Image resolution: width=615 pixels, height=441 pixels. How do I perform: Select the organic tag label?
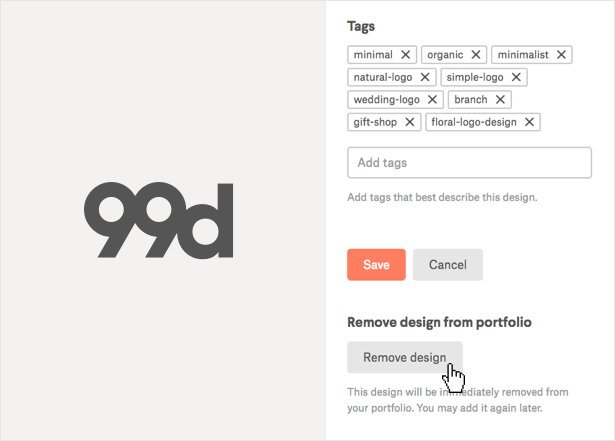445,55
